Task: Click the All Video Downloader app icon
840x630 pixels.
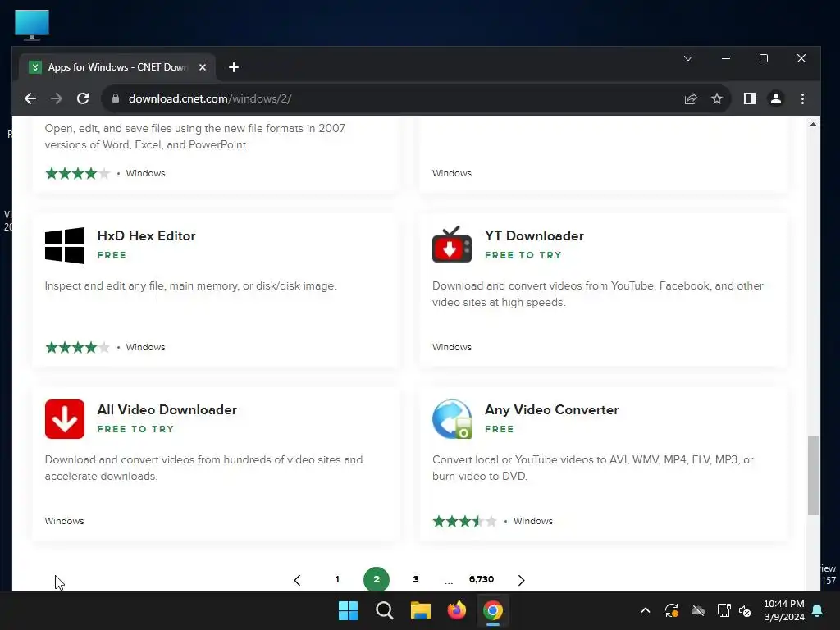Action: [x=65, y=419]
